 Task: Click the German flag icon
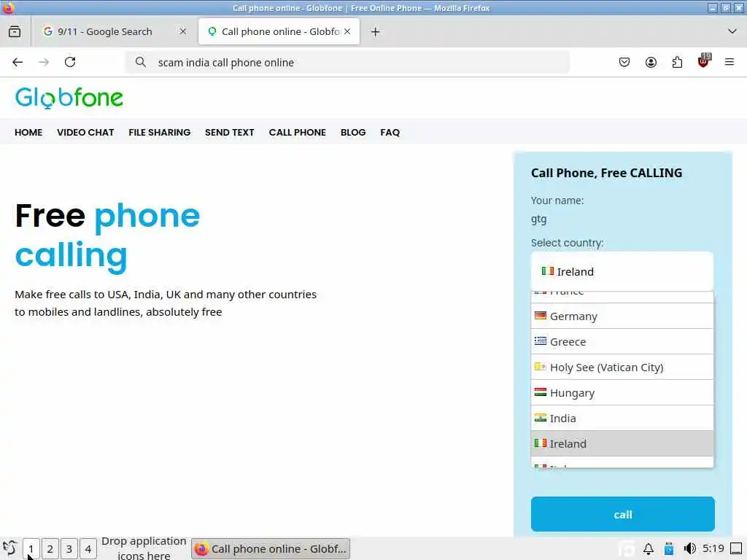pyautogui.click(x=541, y=316)
